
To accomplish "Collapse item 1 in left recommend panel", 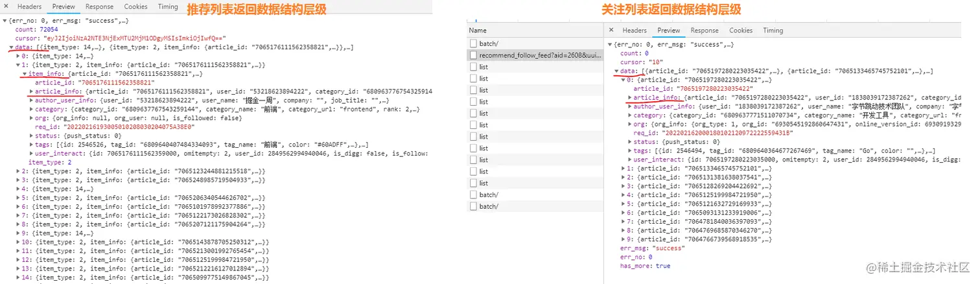I will coord(17,65).
